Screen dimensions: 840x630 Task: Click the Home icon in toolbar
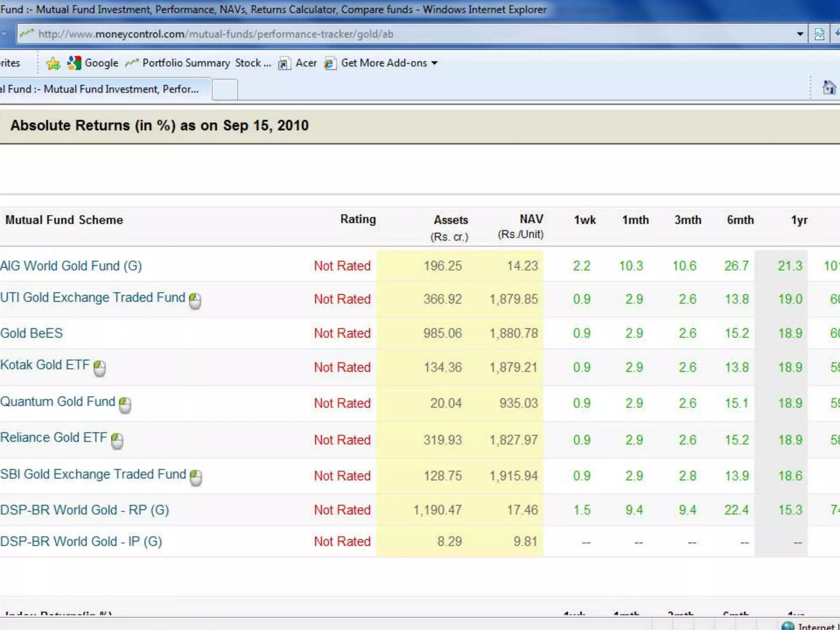[829, 88]
